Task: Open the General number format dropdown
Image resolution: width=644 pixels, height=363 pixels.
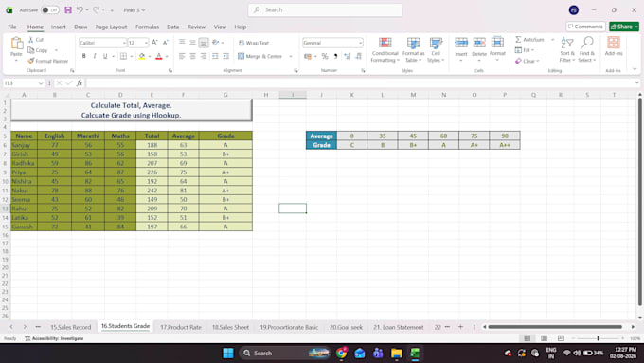Action: coord(360,43)
